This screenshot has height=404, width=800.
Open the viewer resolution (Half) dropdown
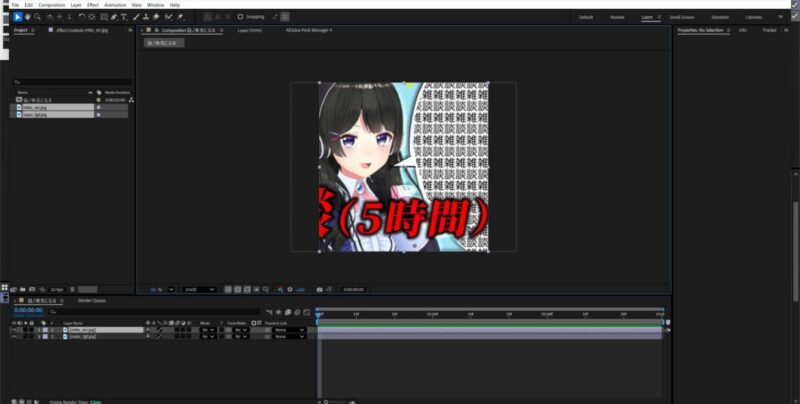[x=199, y=289]
